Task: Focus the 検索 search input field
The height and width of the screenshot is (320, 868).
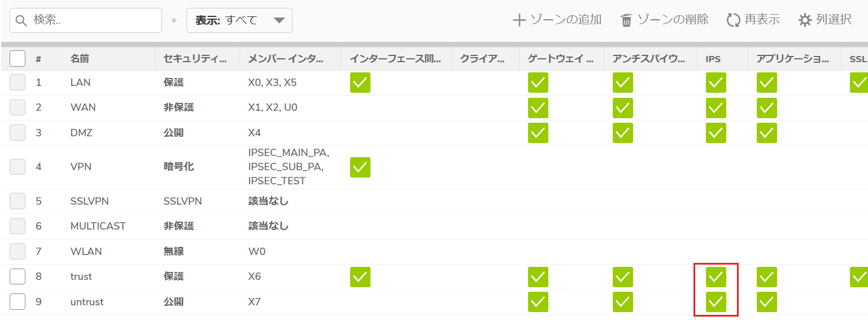Action: click(86, 20)
